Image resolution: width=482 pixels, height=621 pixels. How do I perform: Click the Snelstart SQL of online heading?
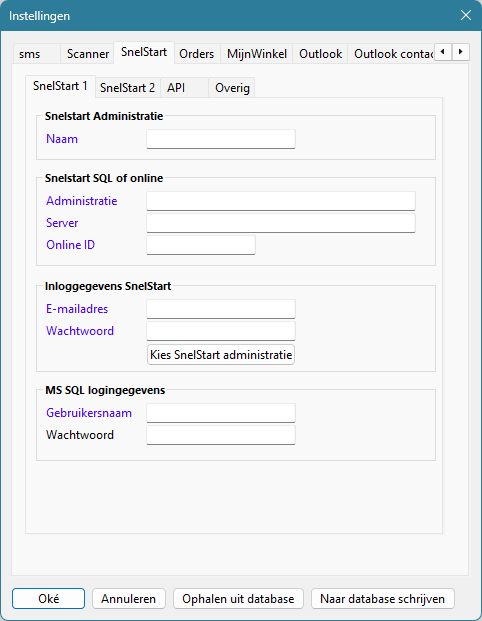click(x=104, y=178)
